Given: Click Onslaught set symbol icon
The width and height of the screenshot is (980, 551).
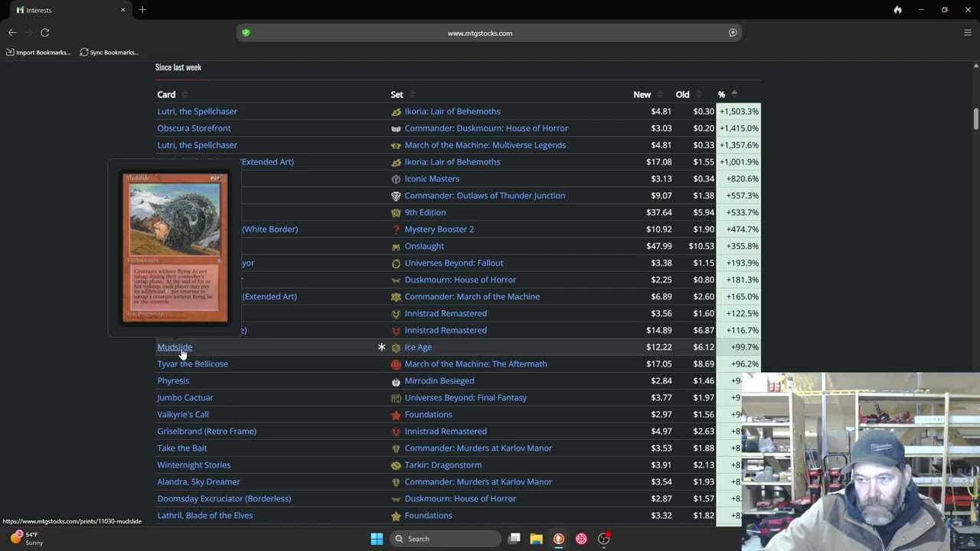Looking at the screenshot, I should coord(396,246).
